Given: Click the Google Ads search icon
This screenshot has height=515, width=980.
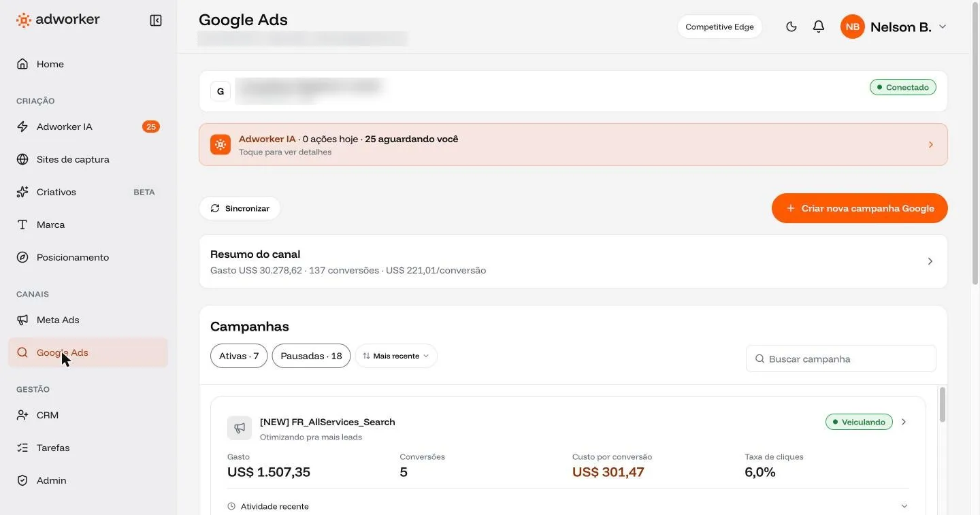Looking at the screenshot, I should click(22, 352).
